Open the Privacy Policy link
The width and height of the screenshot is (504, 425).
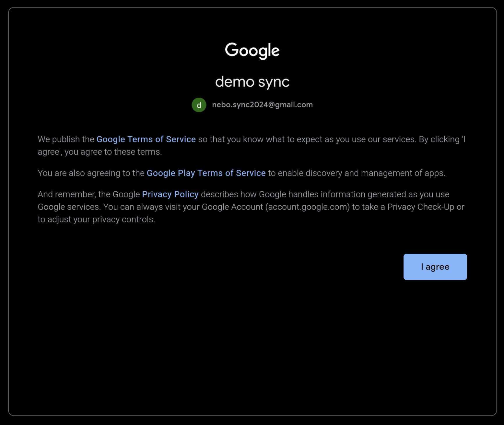pos(170,194)
